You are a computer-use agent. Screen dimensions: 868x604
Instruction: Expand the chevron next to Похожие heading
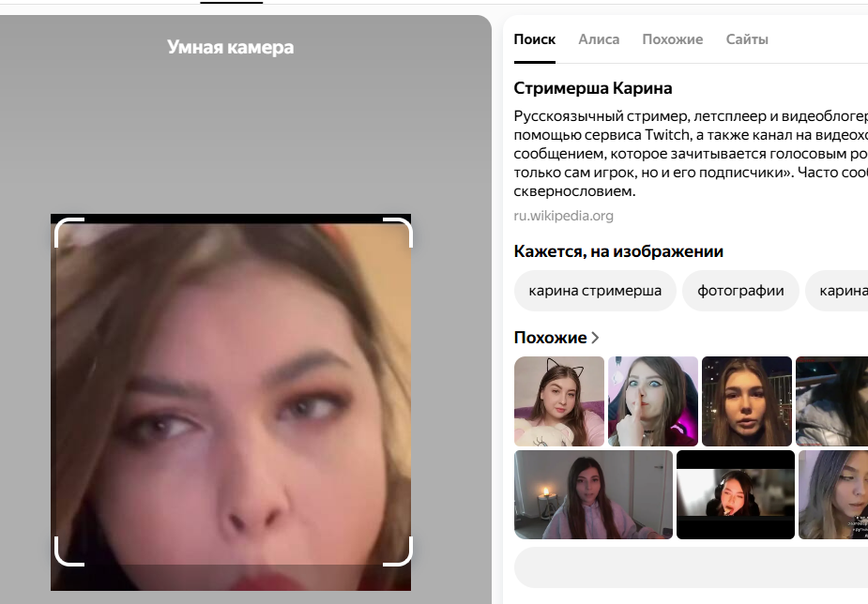tap(595, 338)
